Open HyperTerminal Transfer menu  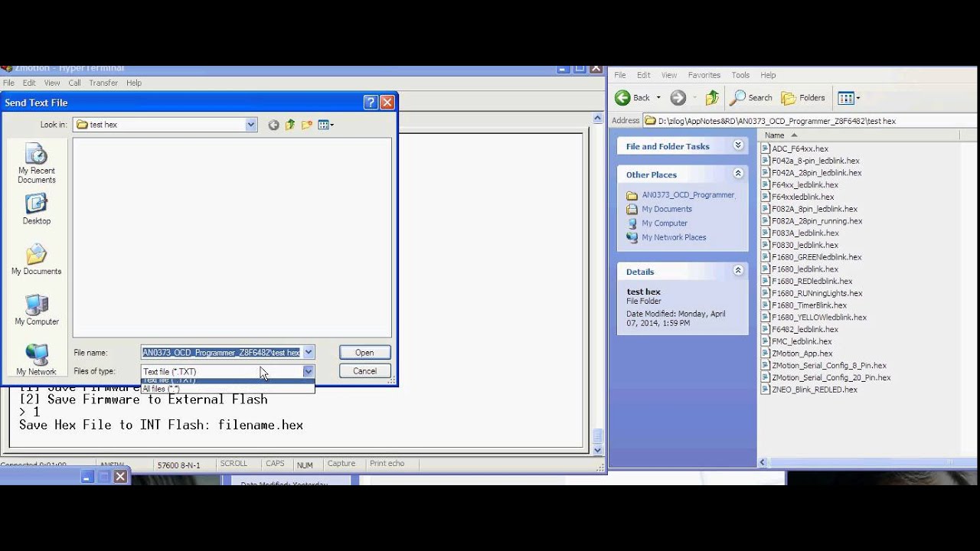[x=103, y=83]
